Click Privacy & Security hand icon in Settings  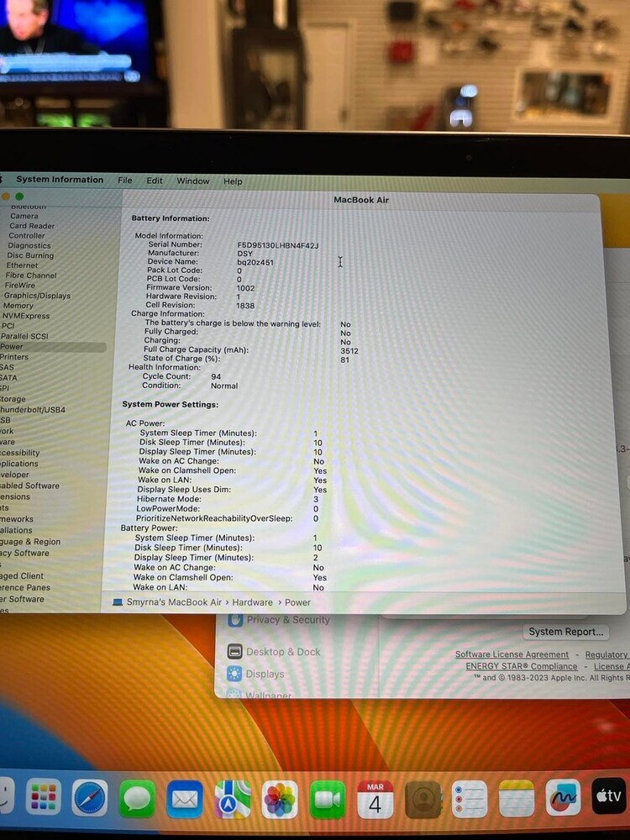click(234, 620)
